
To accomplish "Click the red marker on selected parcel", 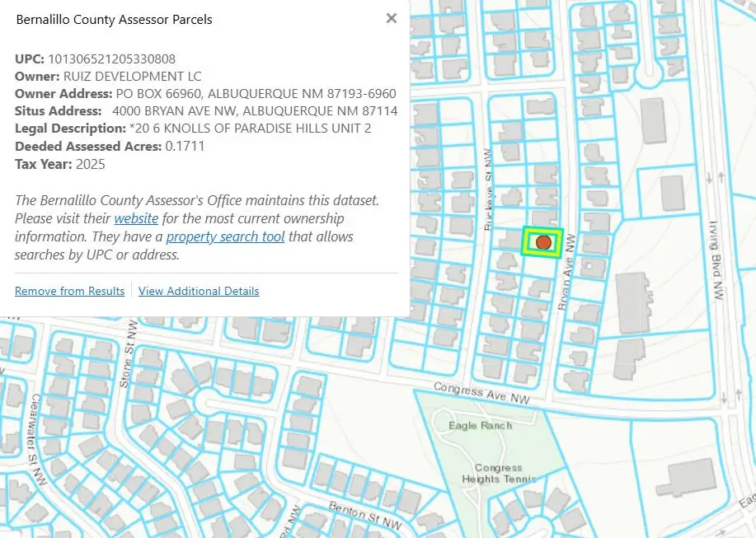I will tap(543, 242).
